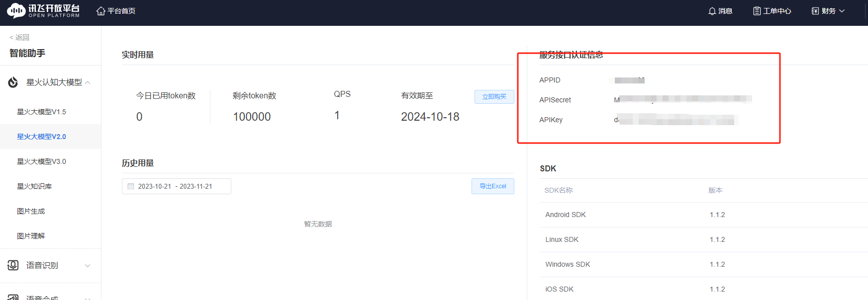Click the Linux SDK row name
868x300 pixels.
[x=562, y=239]
